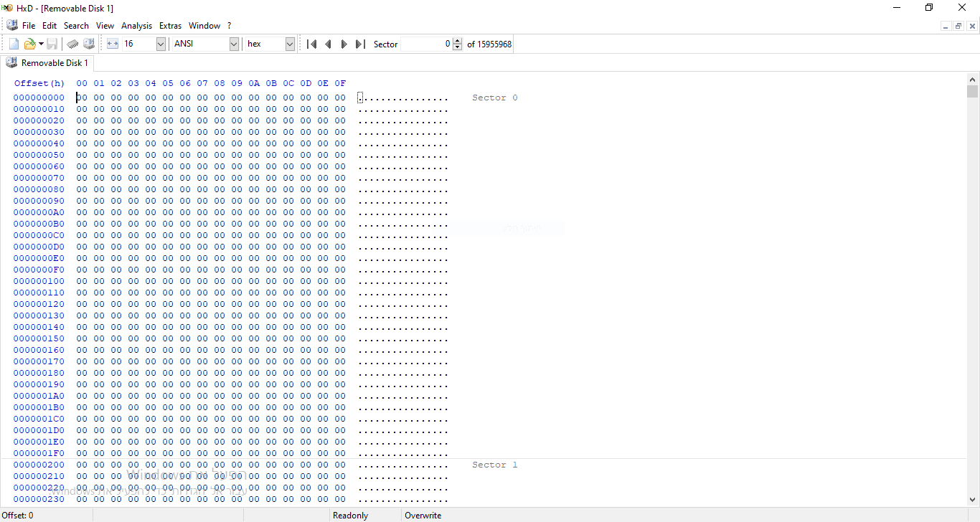Minimize the inner document window
Image resolution: width=980 pixels, height=522 pixels.
[x=946, y=27]
